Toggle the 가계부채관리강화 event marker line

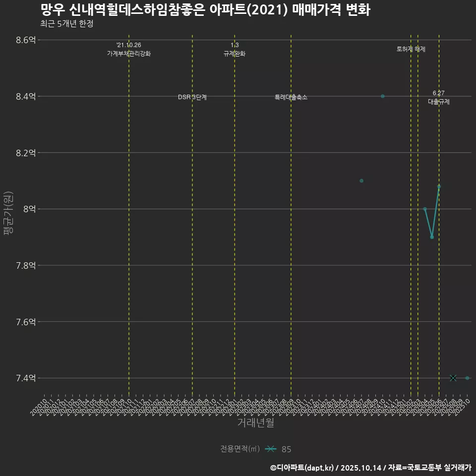[128, 198]
